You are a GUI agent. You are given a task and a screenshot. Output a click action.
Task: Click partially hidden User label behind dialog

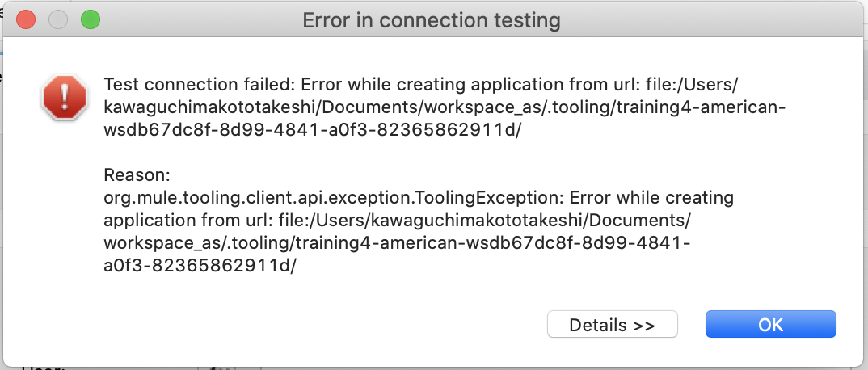coord(43,366)
